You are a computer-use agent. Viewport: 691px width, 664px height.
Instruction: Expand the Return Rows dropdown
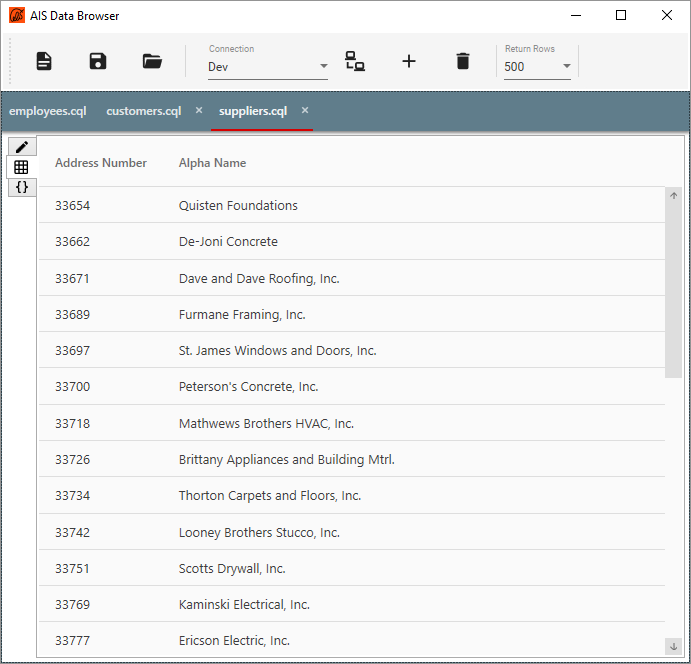(537, 67)
